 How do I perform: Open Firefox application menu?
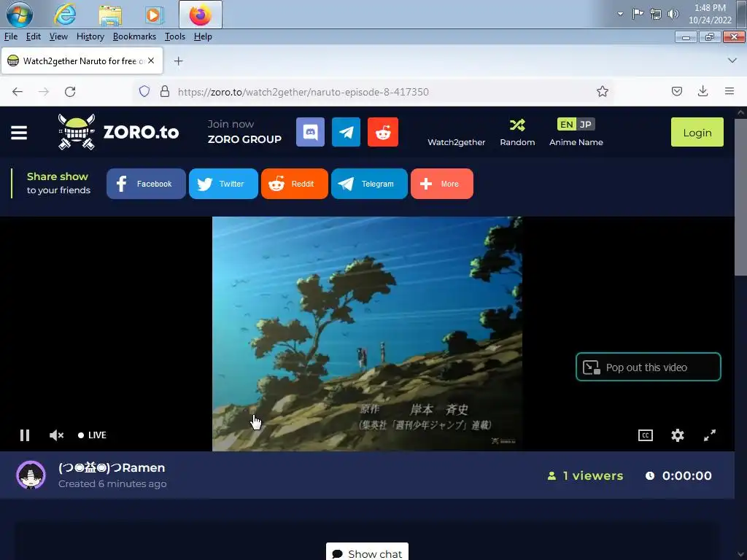click(x=729, y=91)
